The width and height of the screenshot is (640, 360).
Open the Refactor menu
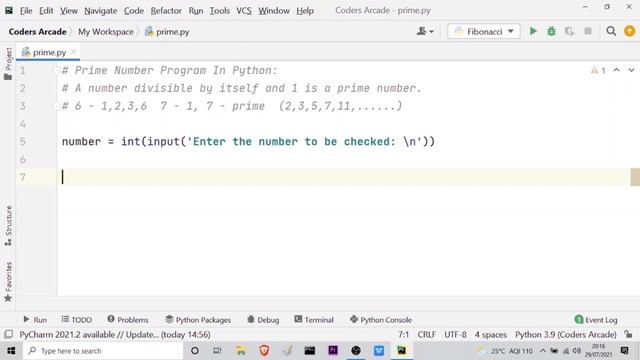pyautogui.click(x=166, y=11)
